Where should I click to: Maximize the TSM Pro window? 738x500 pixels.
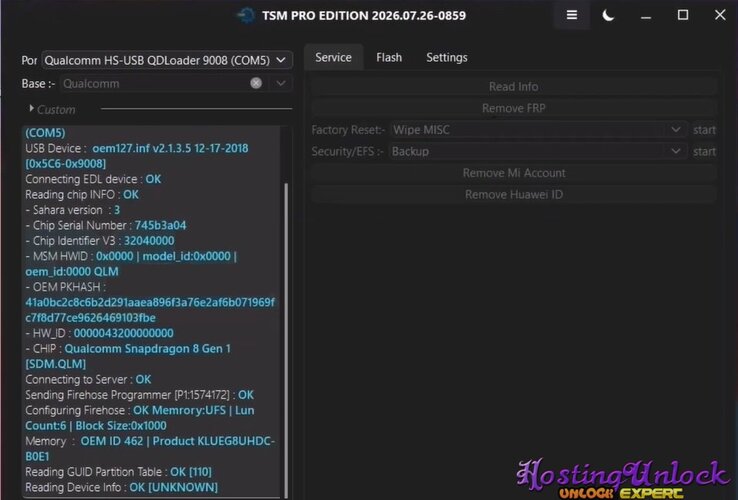click(682, 16)
